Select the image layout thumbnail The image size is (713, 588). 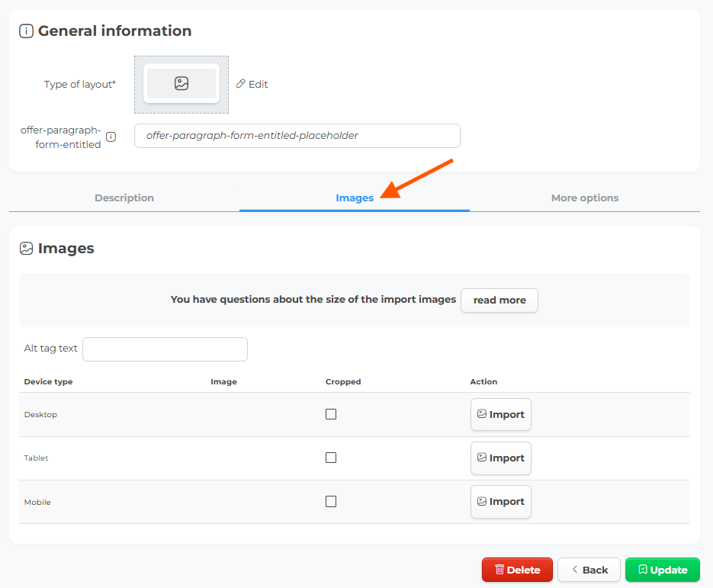click(x=181, y=84)
